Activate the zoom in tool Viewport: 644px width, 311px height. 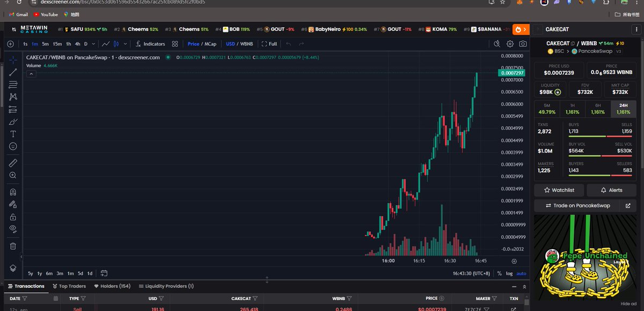coord(13,175)
